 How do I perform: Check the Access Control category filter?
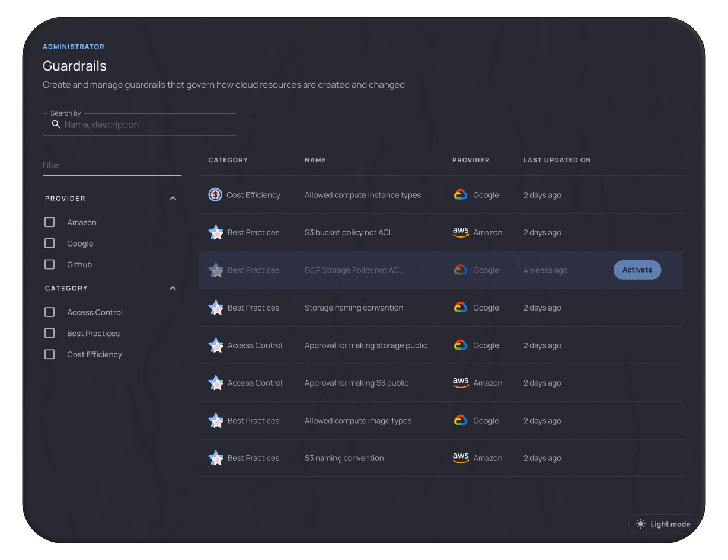50,312
